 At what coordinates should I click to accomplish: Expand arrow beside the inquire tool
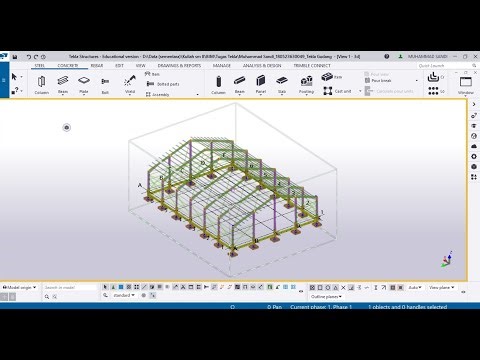[22, 91]
